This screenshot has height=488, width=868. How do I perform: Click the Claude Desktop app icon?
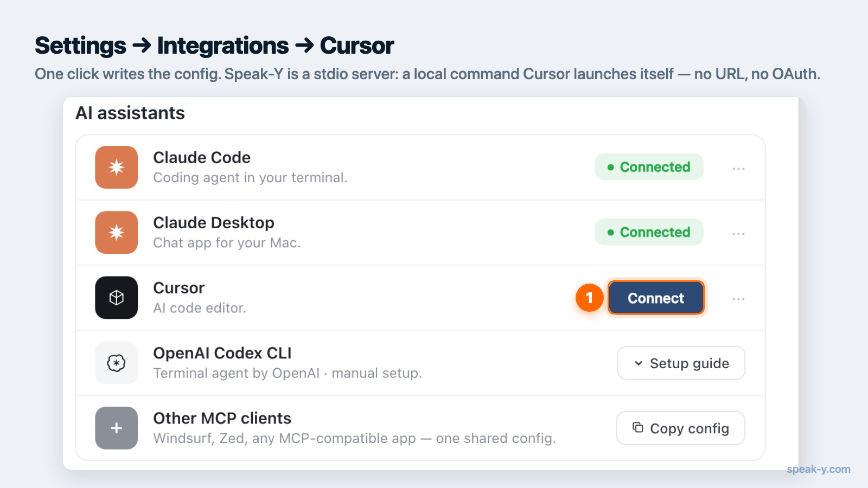[x=116, y=232]
